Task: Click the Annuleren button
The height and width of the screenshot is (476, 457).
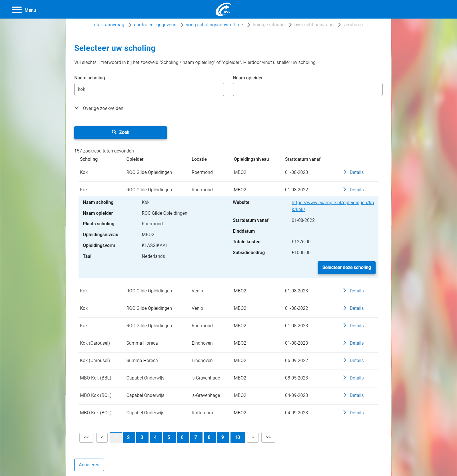Action: pos(89,465)
